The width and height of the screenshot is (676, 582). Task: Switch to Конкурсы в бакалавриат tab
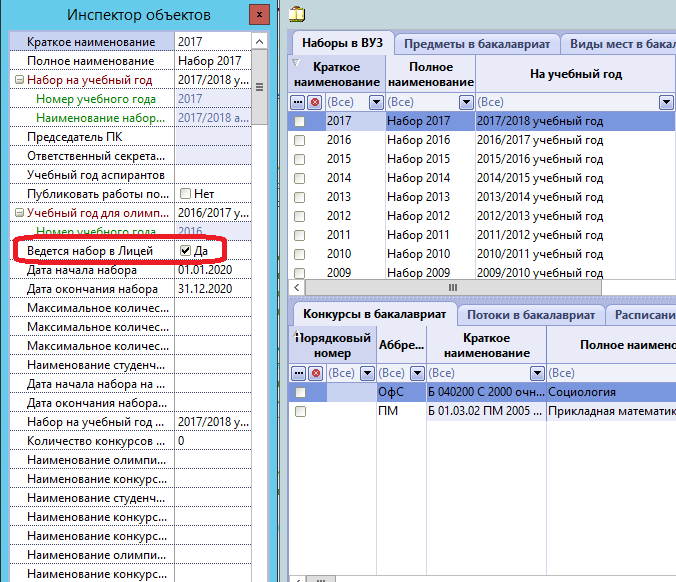(374, 314)
